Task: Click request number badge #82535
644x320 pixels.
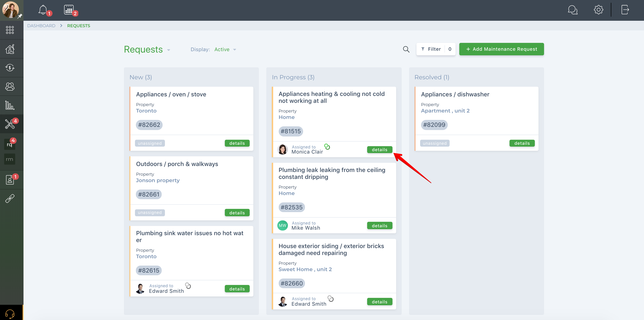Action: coord(292,207)
